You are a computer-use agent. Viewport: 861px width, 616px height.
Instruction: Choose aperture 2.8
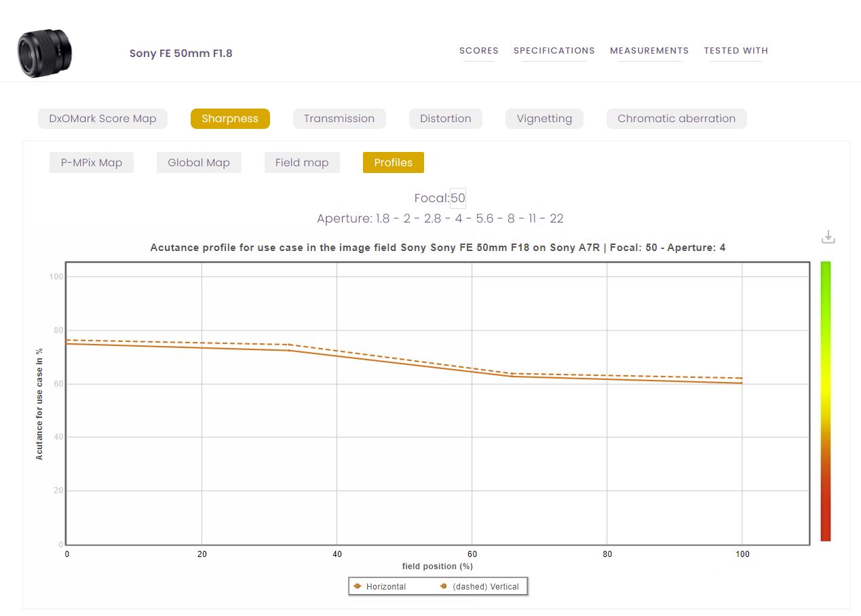pyautogui.click(x=433, y=218)
